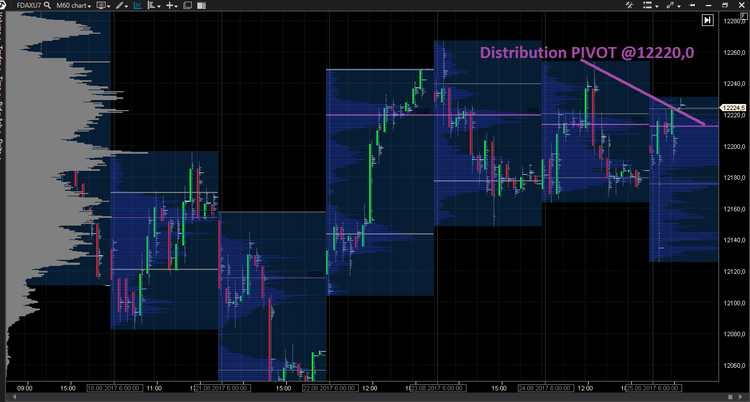
Task: Open the volume profile tool dropdown
Action: coord(154,5)
